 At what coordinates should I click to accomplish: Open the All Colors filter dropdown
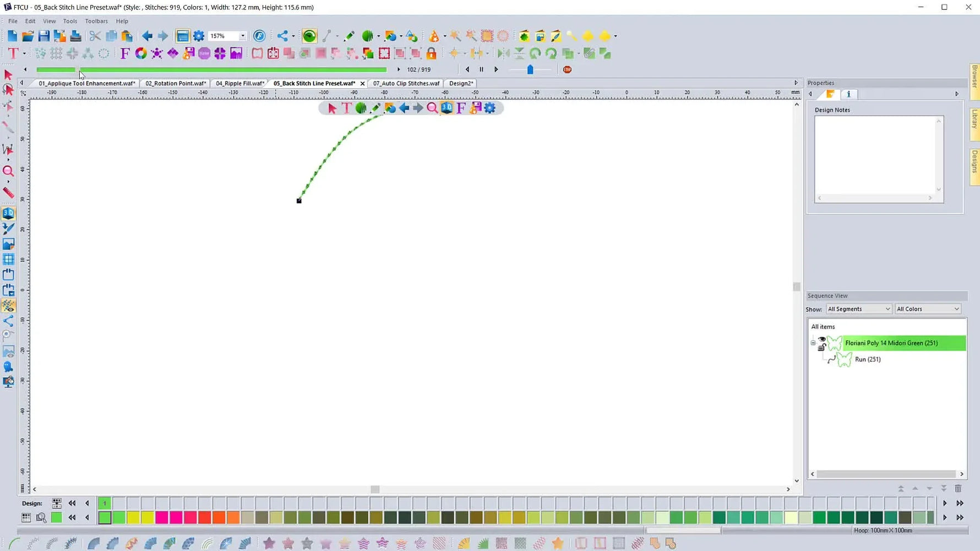928,309
